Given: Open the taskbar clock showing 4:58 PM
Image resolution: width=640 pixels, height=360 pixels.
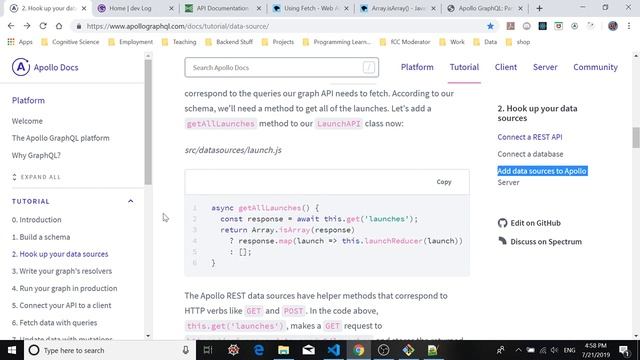Looking at the screenshot, I should (596, 350).
